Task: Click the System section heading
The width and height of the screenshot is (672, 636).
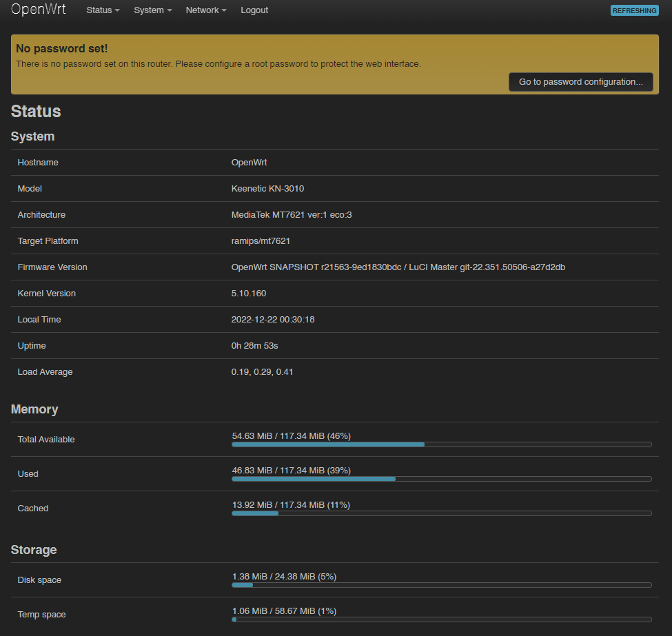Action: point(32,136)
